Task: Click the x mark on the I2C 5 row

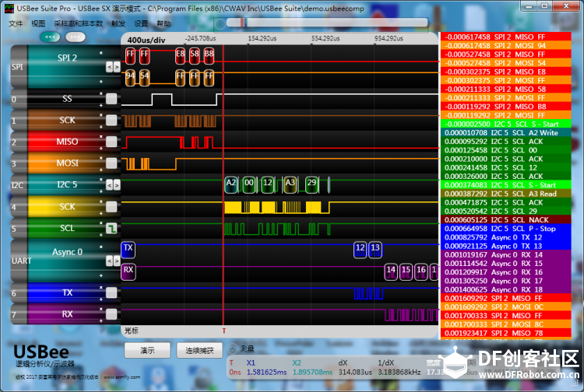Action: [101, 179]
